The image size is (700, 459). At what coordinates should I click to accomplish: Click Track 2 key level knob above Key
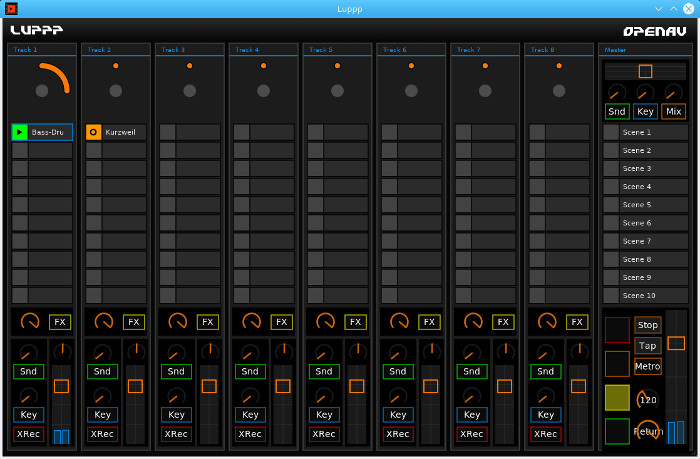coord(102,396)
